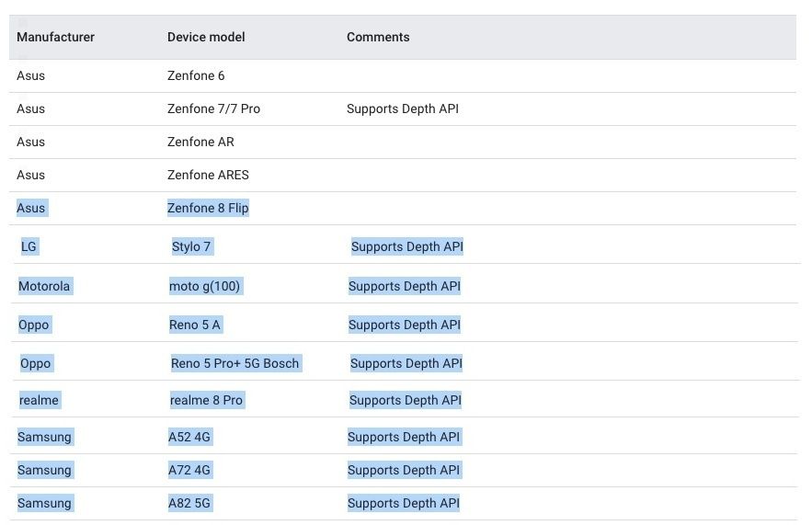Click Reno 5 Pro+ 5G Bosch text

[235, 363]
